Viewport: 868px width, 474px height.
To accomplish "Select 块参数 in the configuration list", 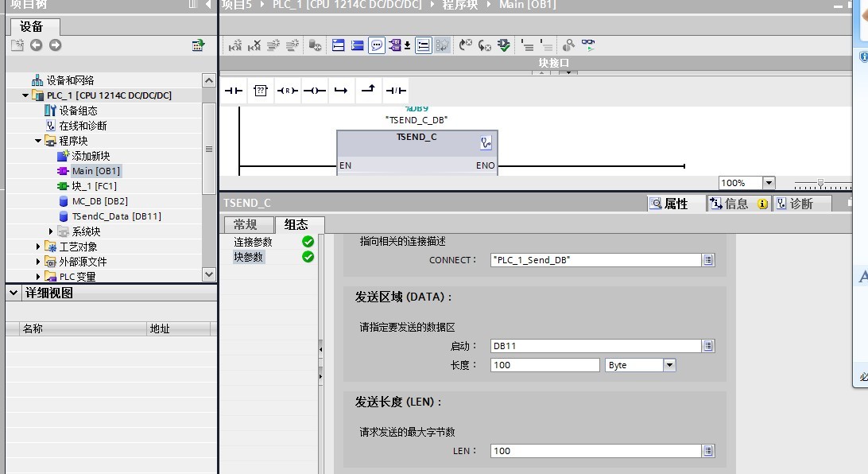I will pos(248,257).
